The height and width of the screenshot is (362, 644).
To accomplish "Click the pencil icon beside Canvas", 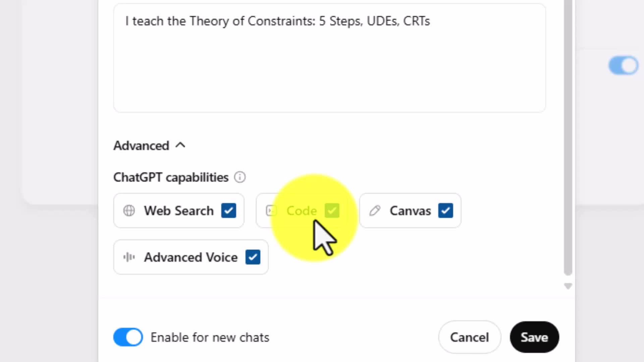I will pos(375,211).
